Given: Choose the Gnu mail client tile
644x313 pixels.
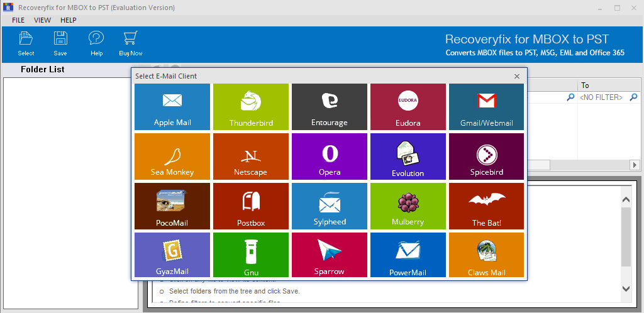Looking at the screenshot, I should (251, 255).
